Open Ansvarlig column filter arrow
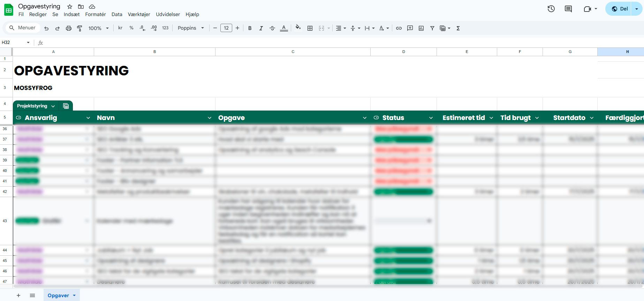The height and width of the screenshot is (301, 644). 88,118
